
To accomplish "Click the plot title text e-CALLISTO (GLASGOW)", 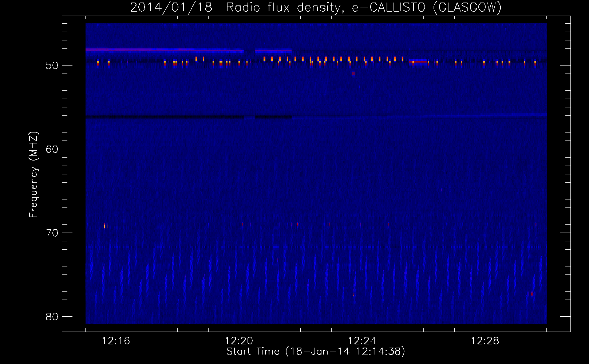I will (427, 7).
